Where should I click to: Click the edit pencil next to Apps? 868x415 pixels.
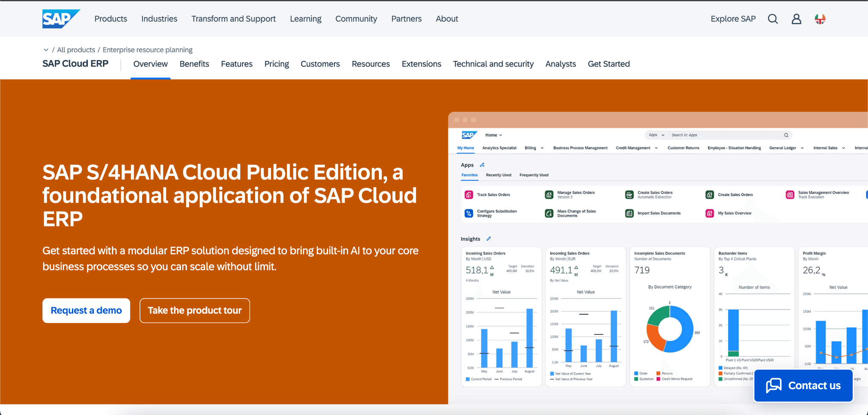tap(482, 165)
